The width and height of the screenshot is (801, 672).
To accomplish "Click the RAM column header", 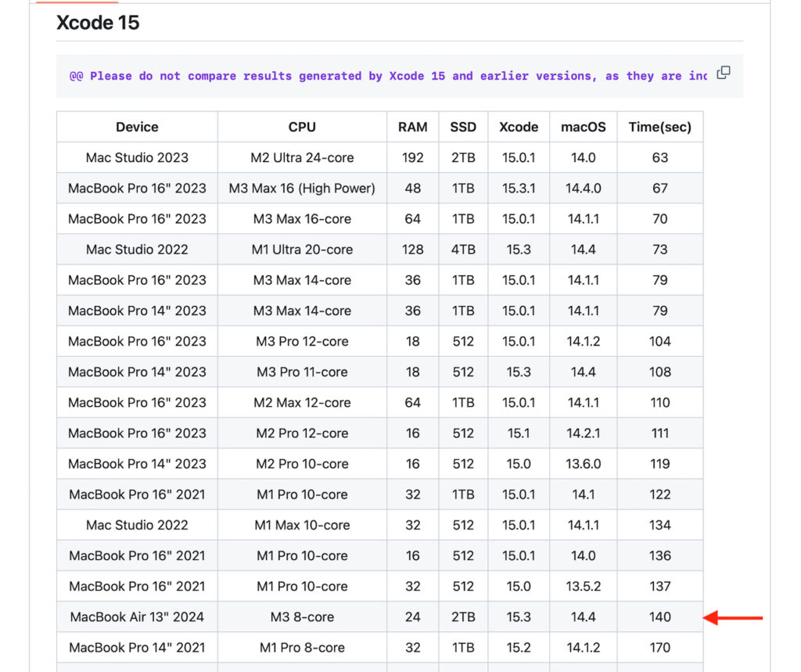I will [x=412, y=127].
